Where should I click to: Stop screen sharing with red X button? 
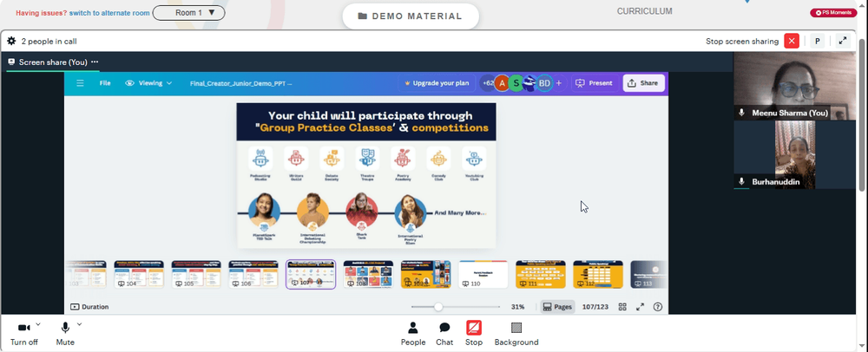pos(792,41)
